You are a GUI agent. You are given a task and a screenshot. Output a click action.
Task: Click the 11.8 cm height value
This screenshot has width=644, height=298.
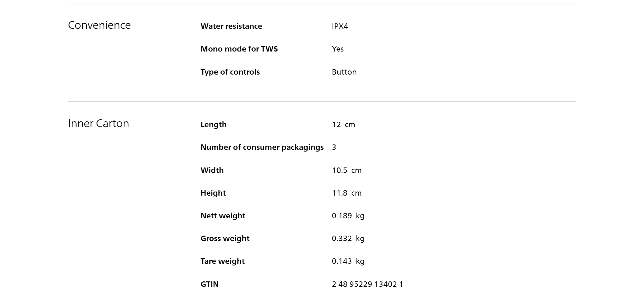(x=347, y=193)
